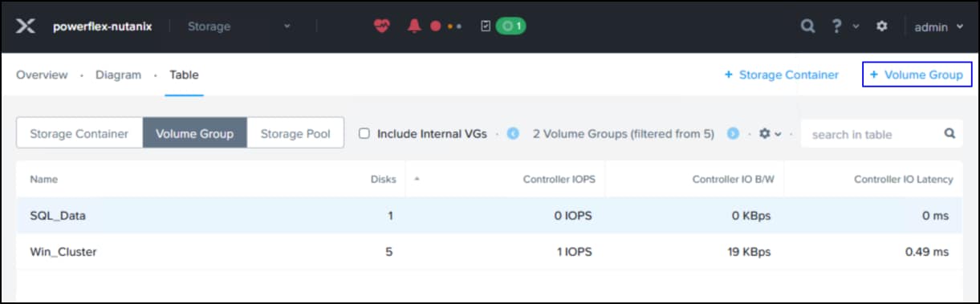
Task: Sort by Controller IOPS column
Action: [x=559, y=180]
